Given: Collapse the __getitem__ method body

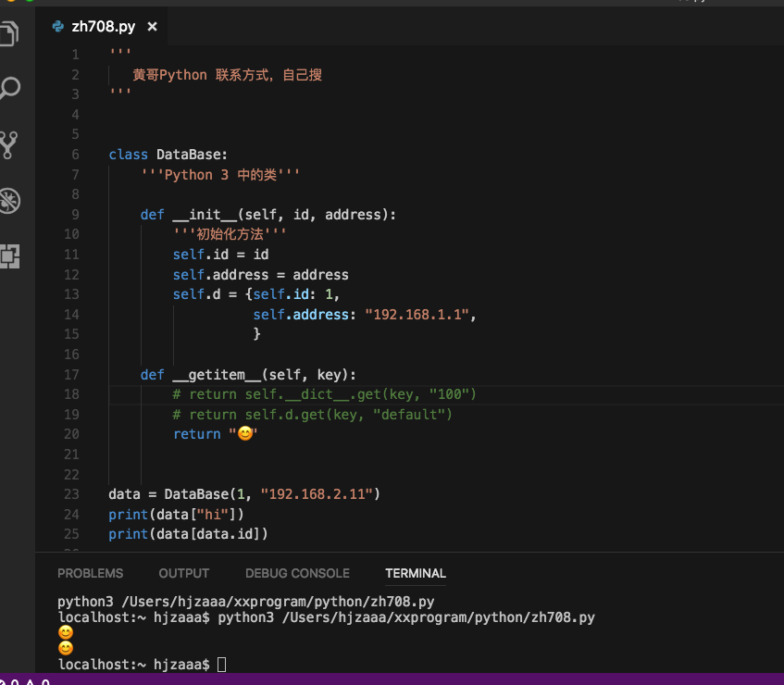Looking at the screenshot, I should tap(97, 374).
